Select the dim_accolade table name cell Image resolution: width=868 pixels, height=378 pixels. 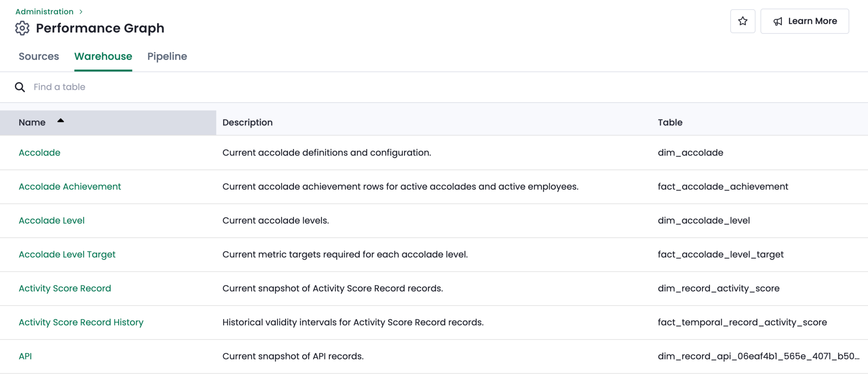coord(691,153)
